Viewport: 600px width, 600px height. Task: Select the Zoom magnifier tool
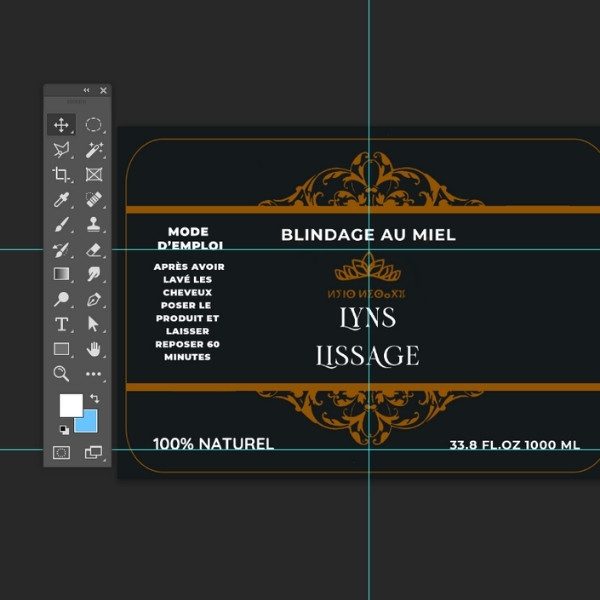(61, 374)
